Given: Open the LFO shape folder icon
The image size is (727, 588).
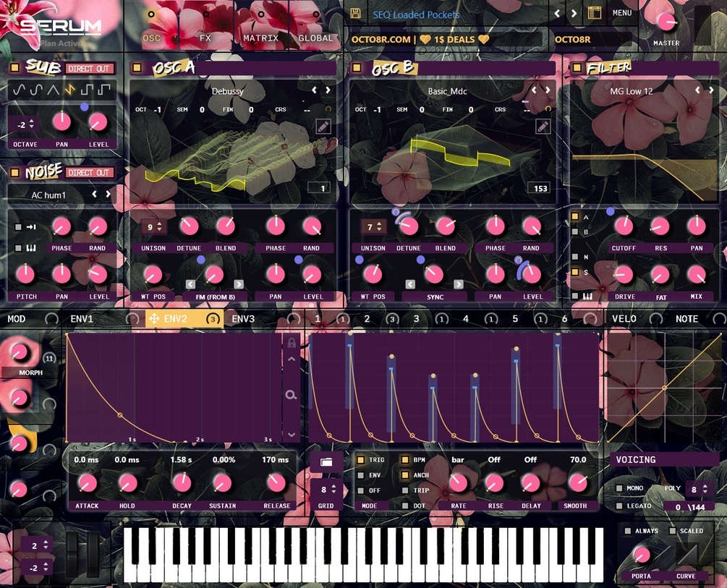Looking at the screenshot, I should (x=326, y=462).
